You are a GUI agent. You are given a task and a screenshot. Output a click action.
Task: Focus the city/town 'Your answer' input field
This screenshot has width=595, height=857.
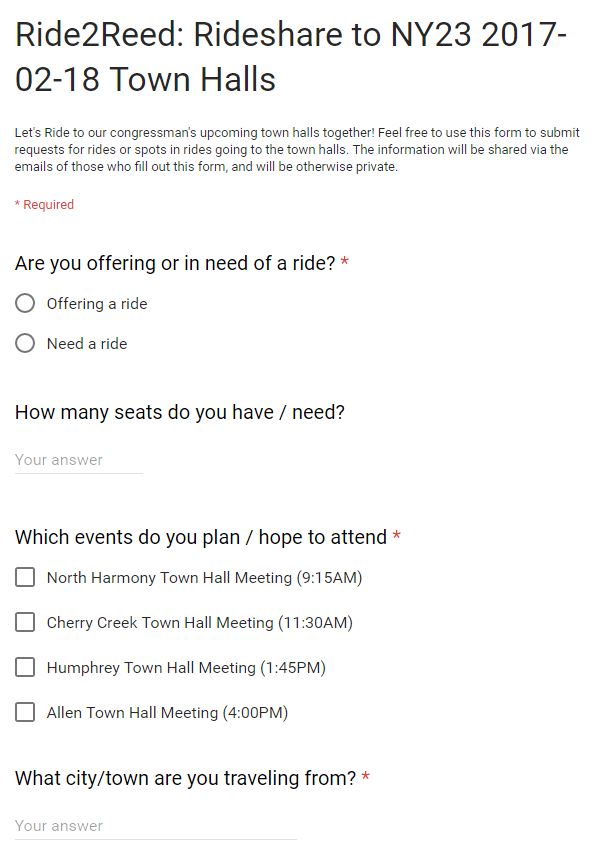tap(156, 826)
